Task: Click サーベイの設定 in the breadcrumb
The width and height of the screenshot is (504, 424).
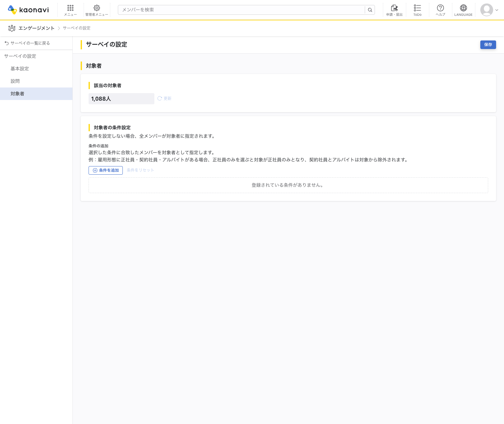Action: (x=77, y=28)
